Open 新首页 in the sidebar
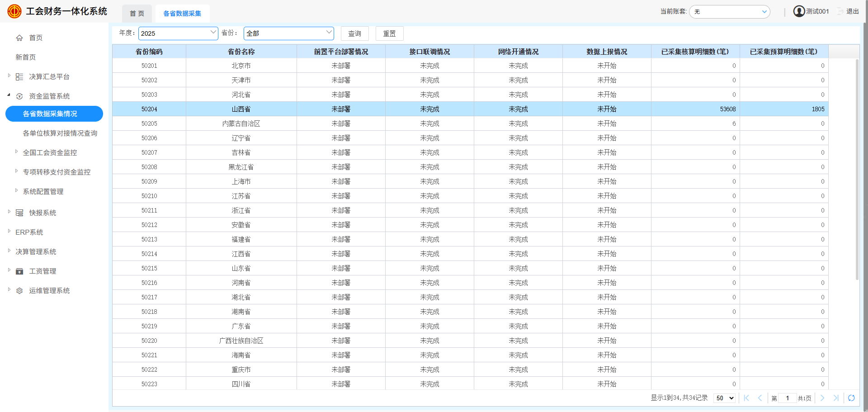868x412 pixels. [x=26, y=57]
